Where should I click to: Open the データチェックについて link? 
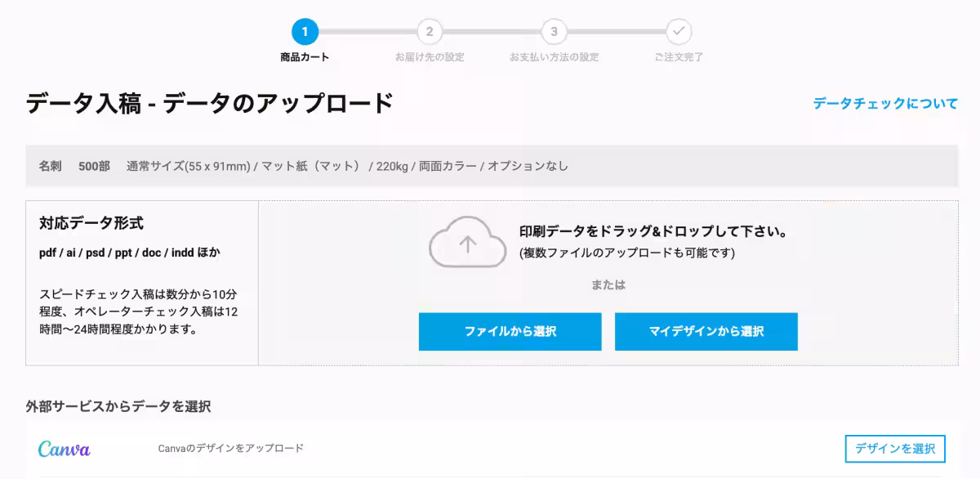[x=884, y=104]
